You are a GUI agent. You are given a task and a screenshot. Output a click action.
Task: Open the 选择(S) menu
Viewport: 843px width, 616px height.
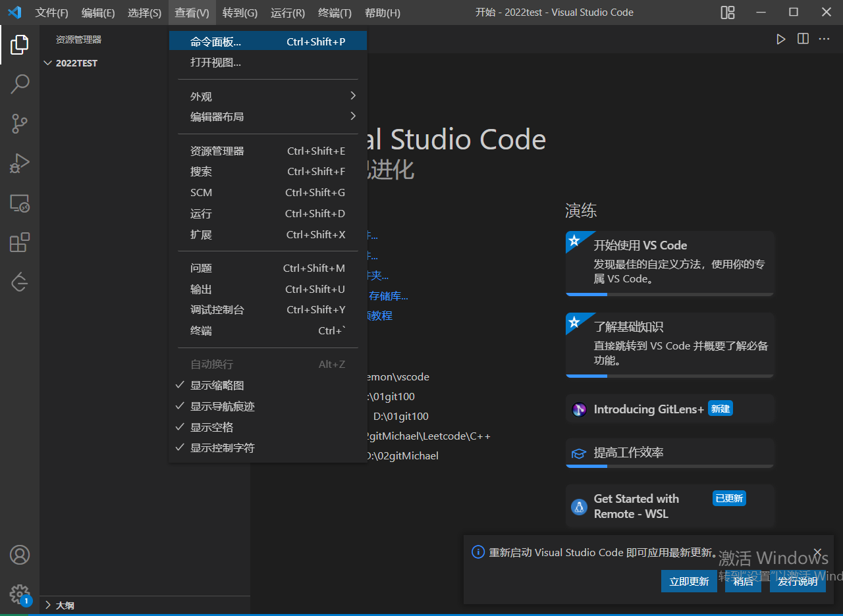(144, 13)
